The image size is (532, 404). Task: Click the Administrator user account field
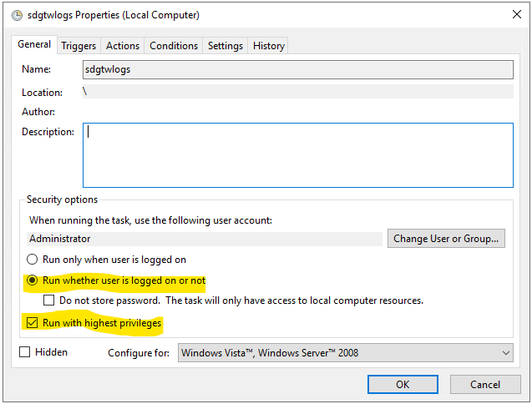pos(204,239)
